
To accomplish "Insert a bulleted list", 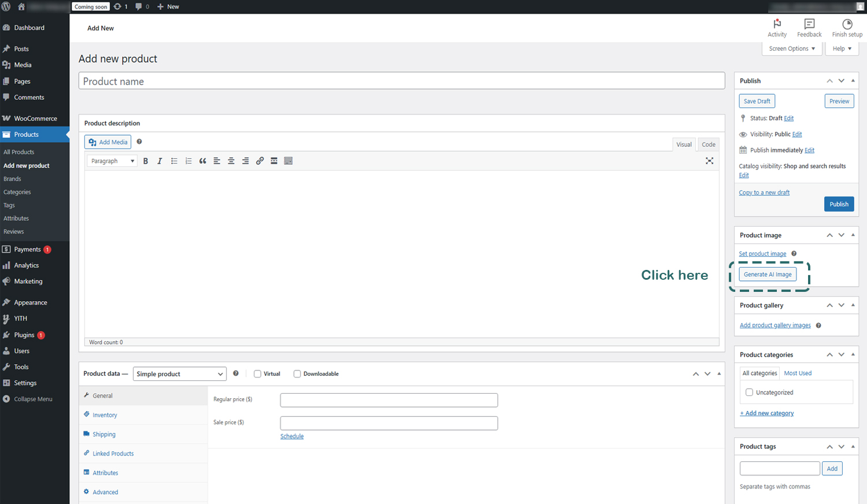I will pos(174,161).
